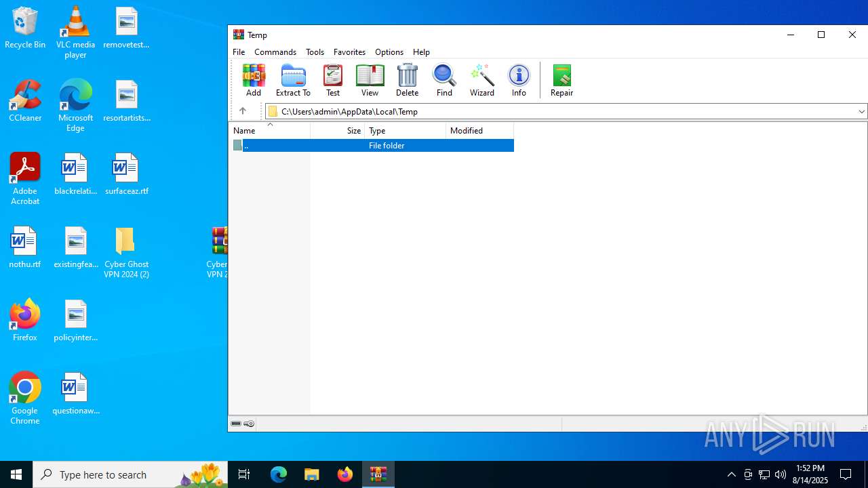
Task: Select Adobe Acrobat desktop shortcut
Action: 25,179
